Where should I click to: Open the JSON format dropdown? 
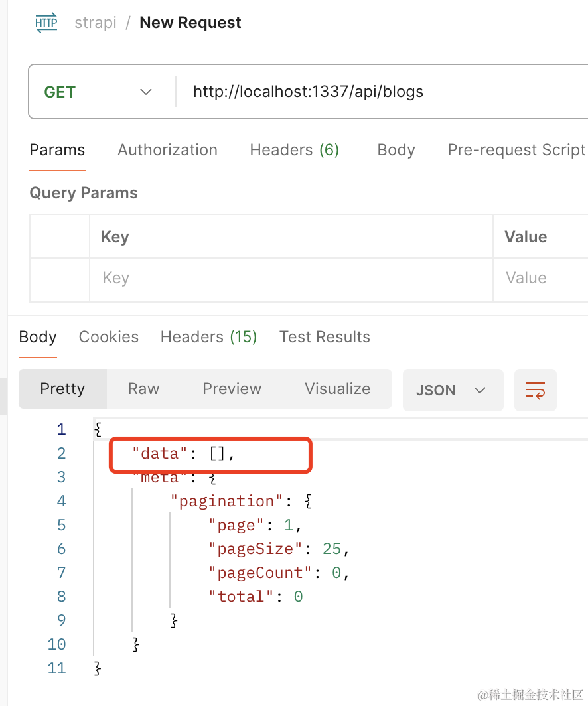coord(453,390)
